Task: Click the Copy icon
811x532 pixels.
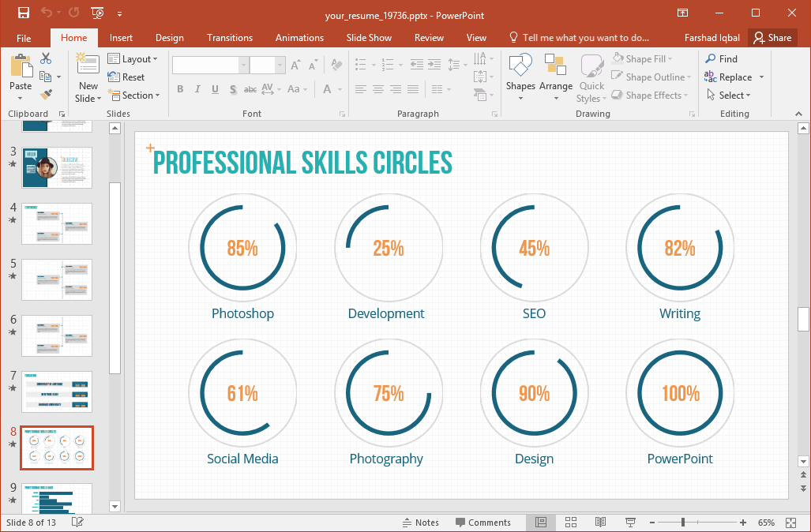Action: (x=46, y=77)
